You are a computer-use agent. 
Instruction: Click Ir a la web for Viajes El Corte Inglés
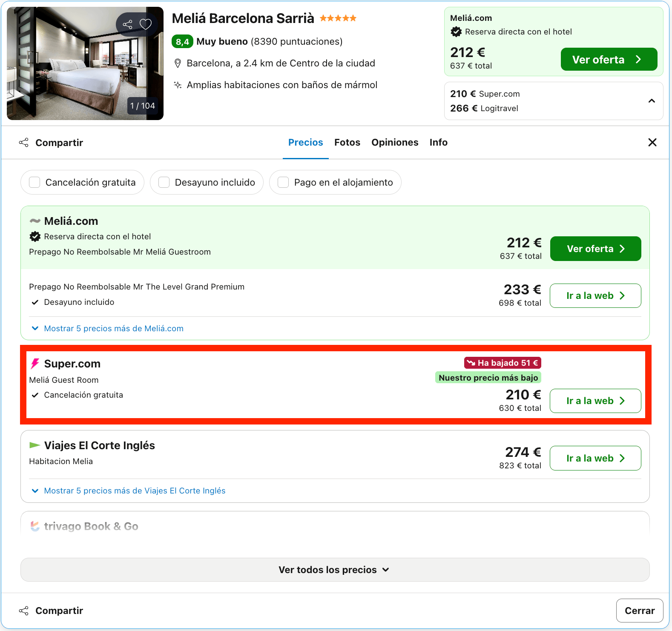pos(595,458)
